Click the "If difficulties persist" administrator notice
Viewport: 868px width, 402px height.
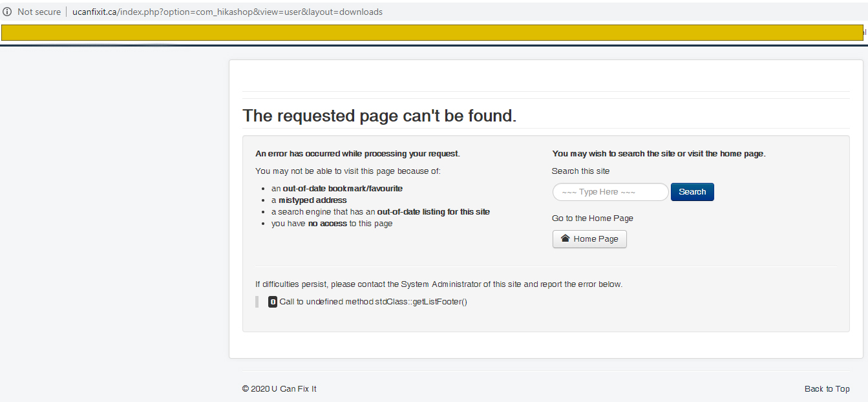pyautogui.click(x=439, y=284)
